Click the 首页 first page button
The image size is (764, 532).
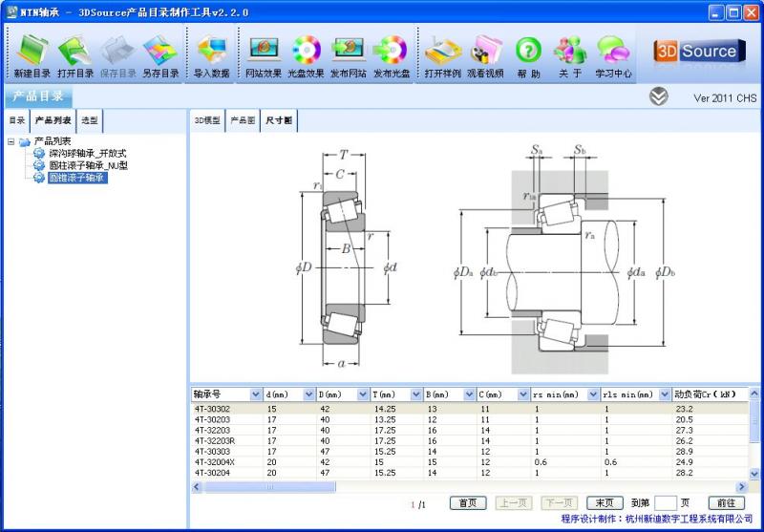tap(468, 503)
